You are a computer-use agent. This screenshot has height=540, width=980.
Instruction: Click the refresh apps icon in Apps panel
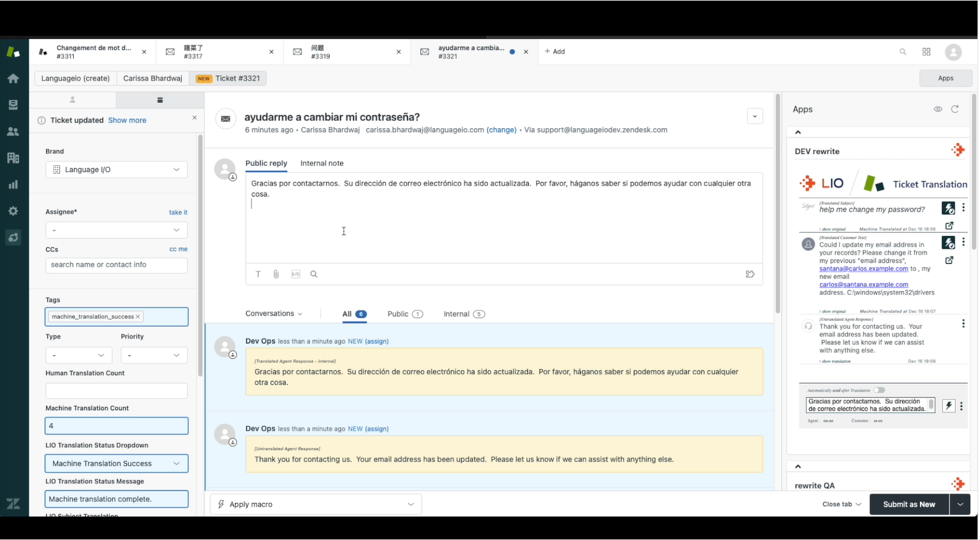click(x=955, y=109)
